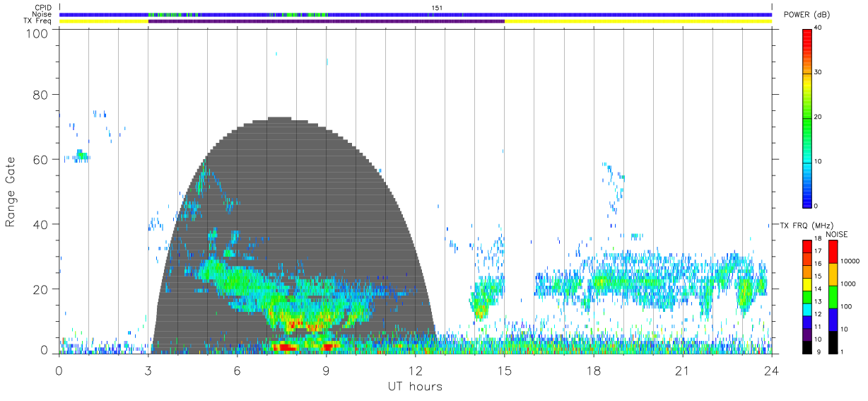Image resolution: width=868 pixels, height=401 pixels.
Task: Click the blue Noise strip at top
Action: (x=415, y=14)
